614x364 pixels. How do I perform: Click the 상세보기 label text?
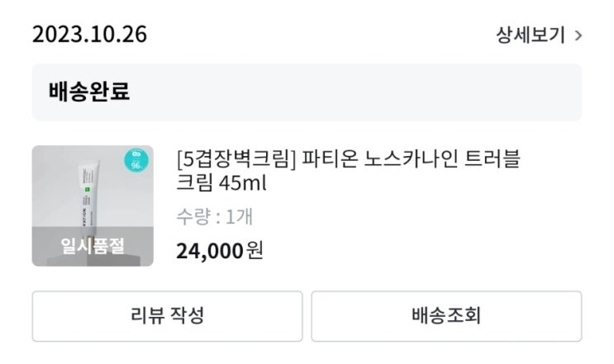tap(531, 35)
